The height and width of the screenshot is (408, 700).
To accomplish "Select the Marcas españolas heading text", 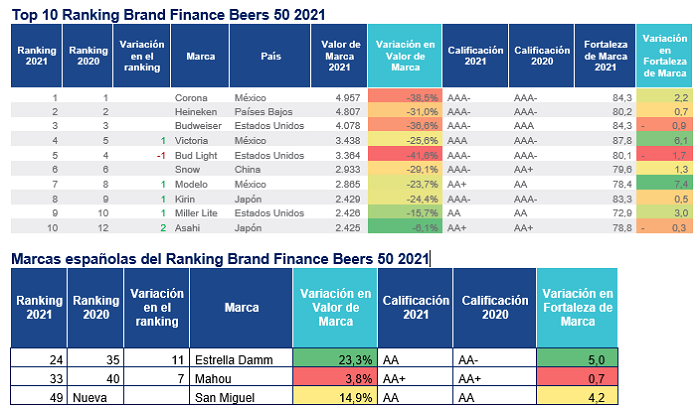I will [220, 259].
